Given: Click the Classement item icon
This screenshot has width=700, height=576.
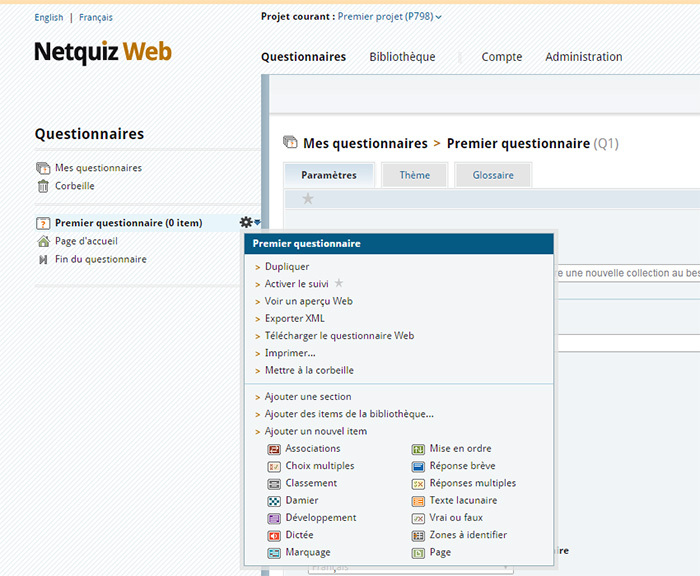Looking at the screenshot, I should [274, 484].
